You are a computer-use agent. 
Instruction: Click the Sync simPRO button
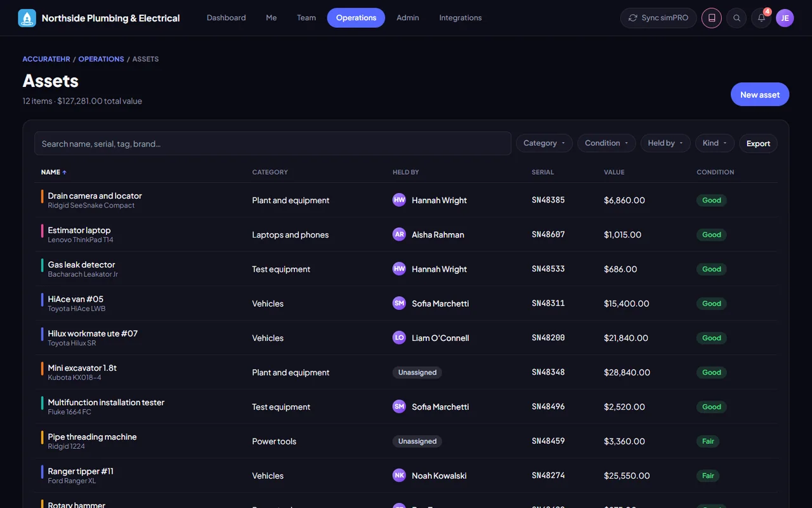coord(658,18)
